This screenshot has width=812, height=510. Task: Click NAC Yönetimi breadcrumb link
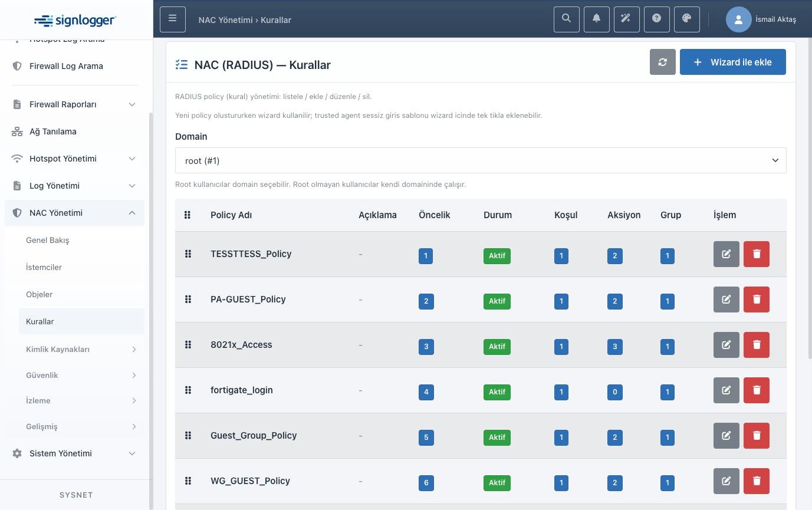click(x=226, y=20)
